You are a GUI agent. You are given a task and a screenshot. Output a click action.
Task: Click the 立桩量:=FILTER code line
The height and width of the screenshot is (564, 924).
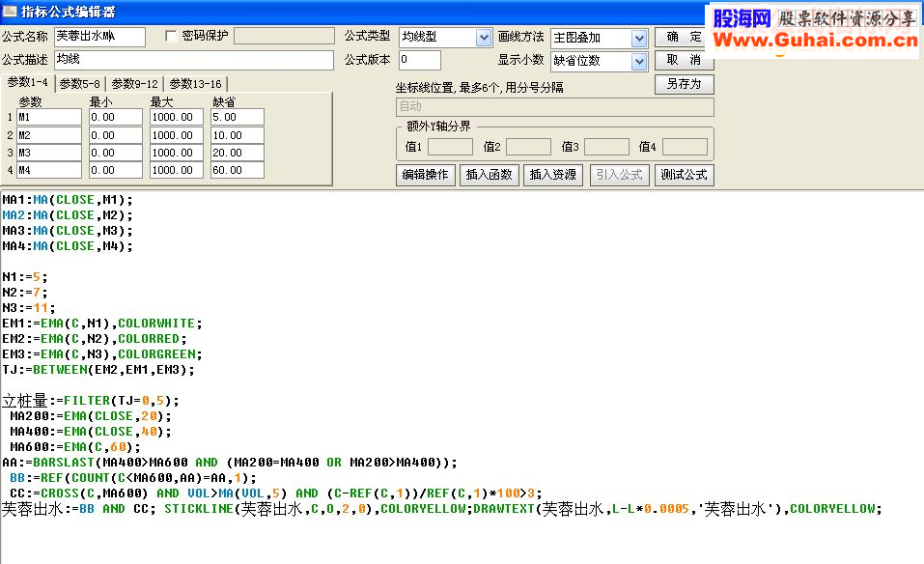coord(90,401)
